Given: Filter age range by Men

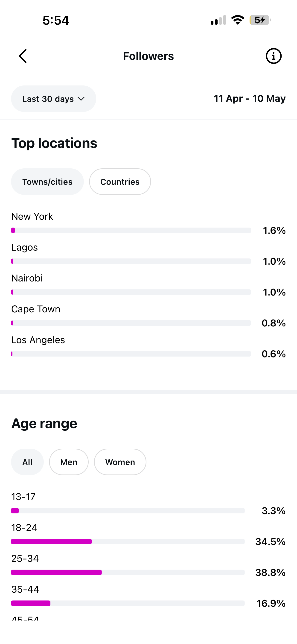Looking at the screenshot, I should coord(69,462).
